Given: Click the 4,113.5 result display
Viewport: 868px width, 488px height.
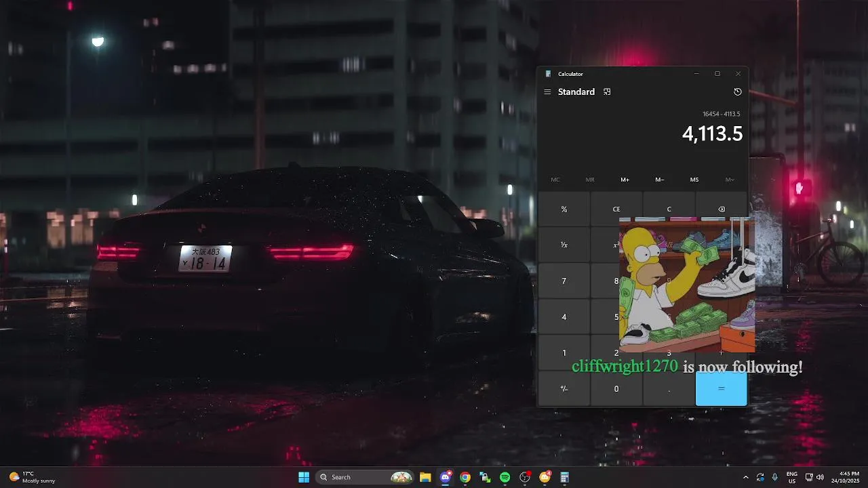Looking at the screenshot, I should pos(712,134).
